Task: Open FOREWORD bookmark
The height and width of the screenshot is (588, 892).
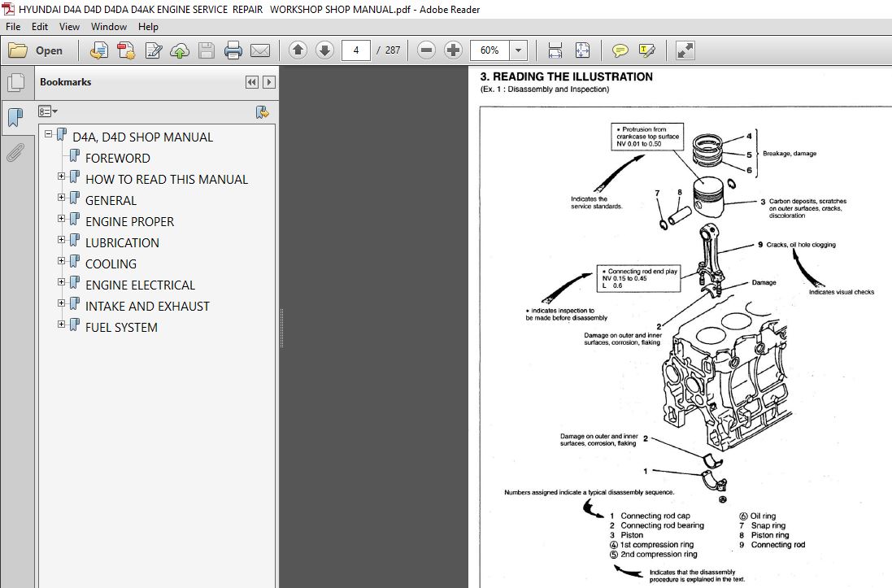Action: [x=118, y=159]
